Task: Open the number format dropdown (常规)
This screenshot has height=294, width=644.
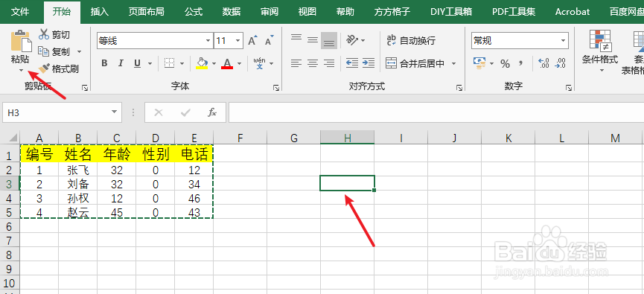Action: tap(563, 41)
